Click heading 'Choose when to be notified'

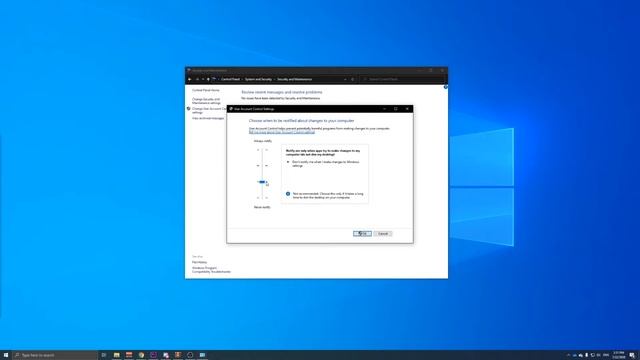pos(302,121)
